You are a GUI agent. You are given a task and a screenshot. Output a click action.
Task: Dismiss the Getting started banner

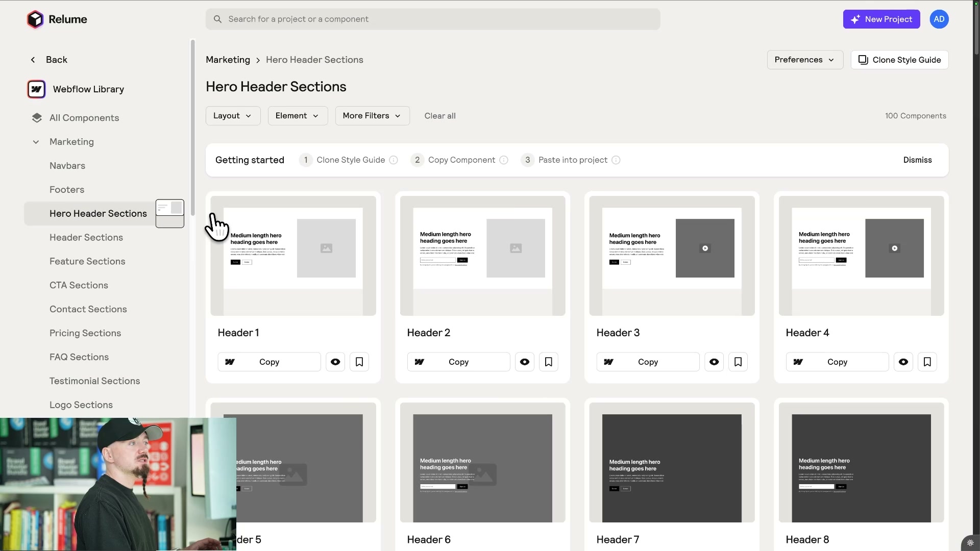click(917, 160)
